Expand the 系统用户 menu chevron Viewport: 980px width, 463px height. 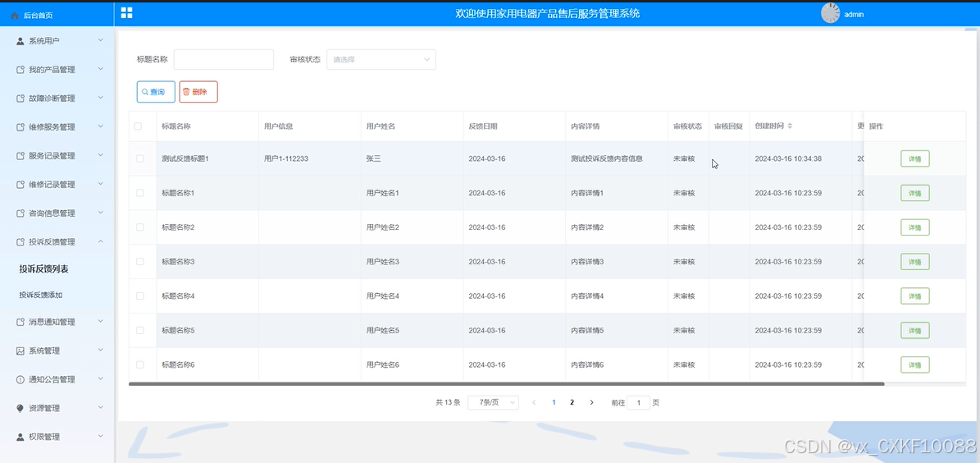click(x=101, y=41)
